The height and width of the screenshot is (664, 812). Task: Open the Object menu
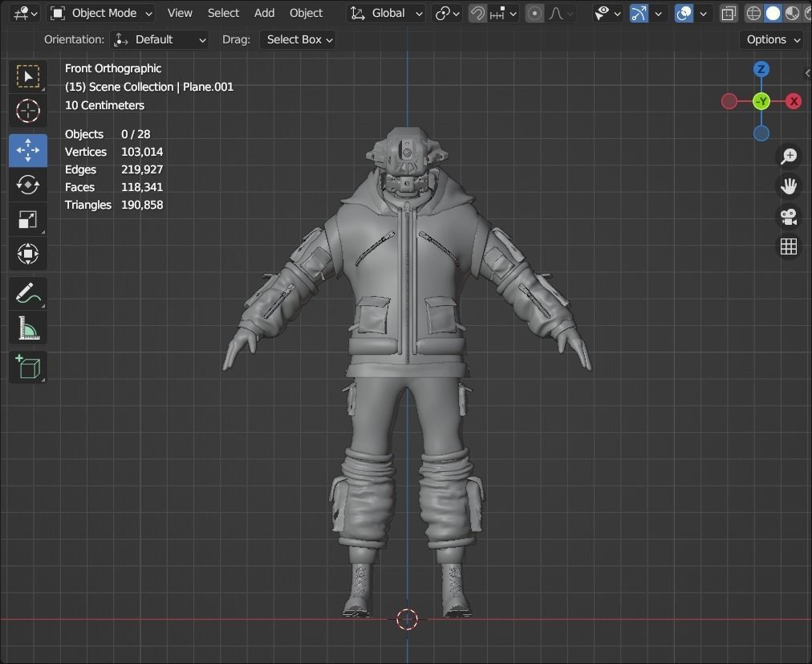point(306,13)
